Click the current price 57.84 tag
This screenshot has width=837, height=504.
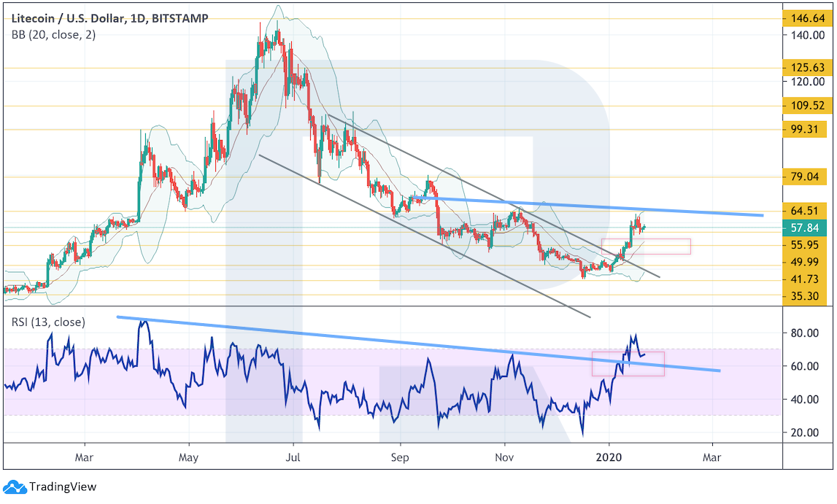804,228
